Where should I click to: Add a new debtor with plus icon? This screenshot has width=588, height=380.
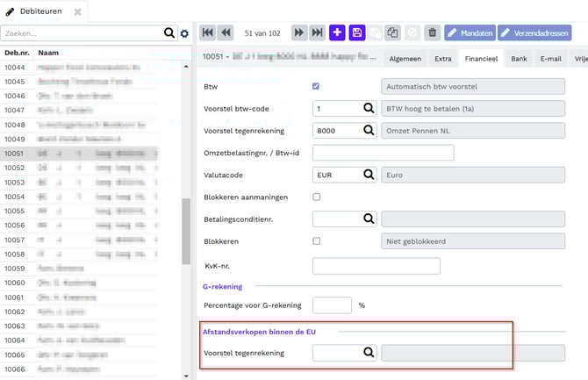(x=338, y=32)
